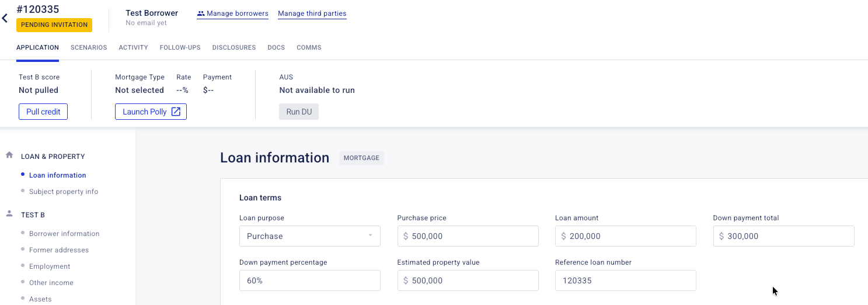
Task: Select Loan information in sidebar
Action: click(x=58, y=175)
